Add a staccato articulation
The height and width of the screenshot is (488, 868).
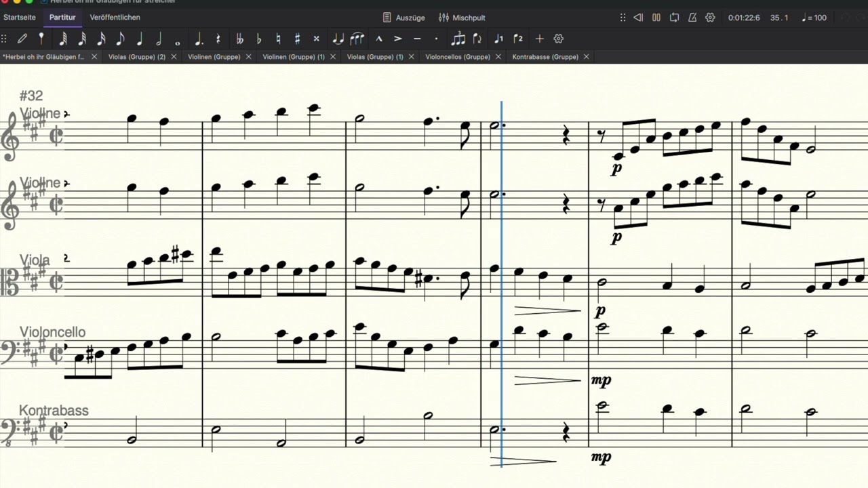[436, 39]
